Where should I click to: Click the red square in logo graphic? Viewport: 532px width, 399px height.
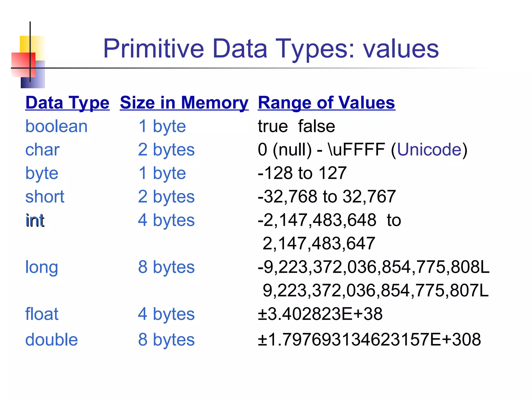point(23,65)
